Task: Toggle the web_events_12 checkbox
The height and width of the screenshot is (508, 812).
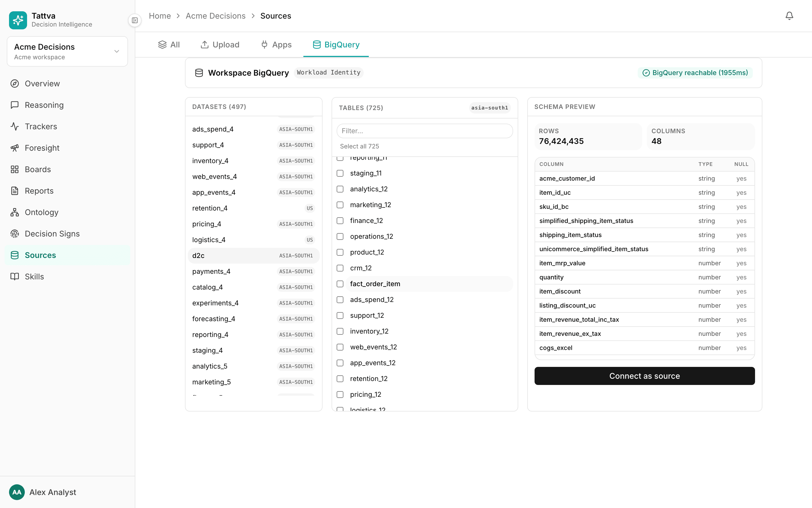Action: [340, 347]
